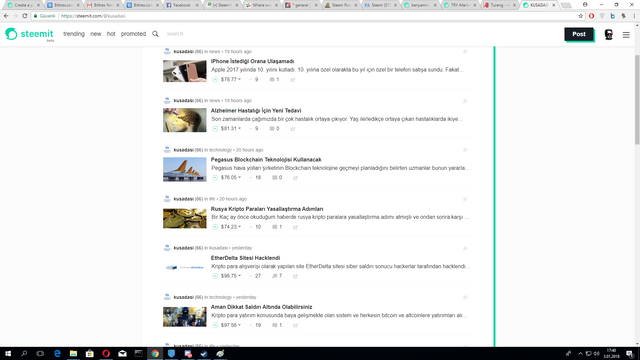Upvote the Aman Dikkat Saldırı Altında Olabilirsiniz post
640x360 pixels.
[x=215, y=325]
